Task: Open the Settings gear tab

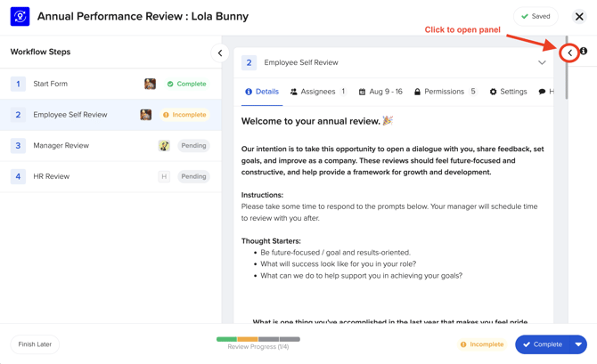Action: point(508,92)
